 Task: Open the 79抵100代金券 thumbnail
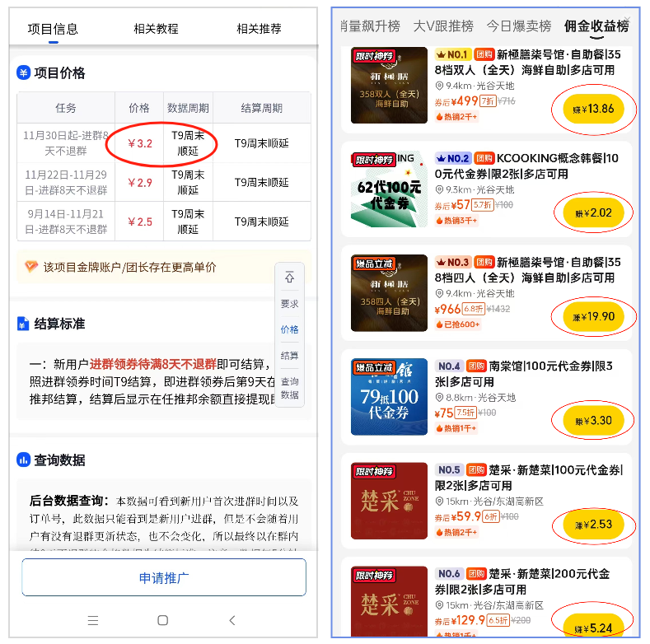pyautogui.click(x=389, y=397)
